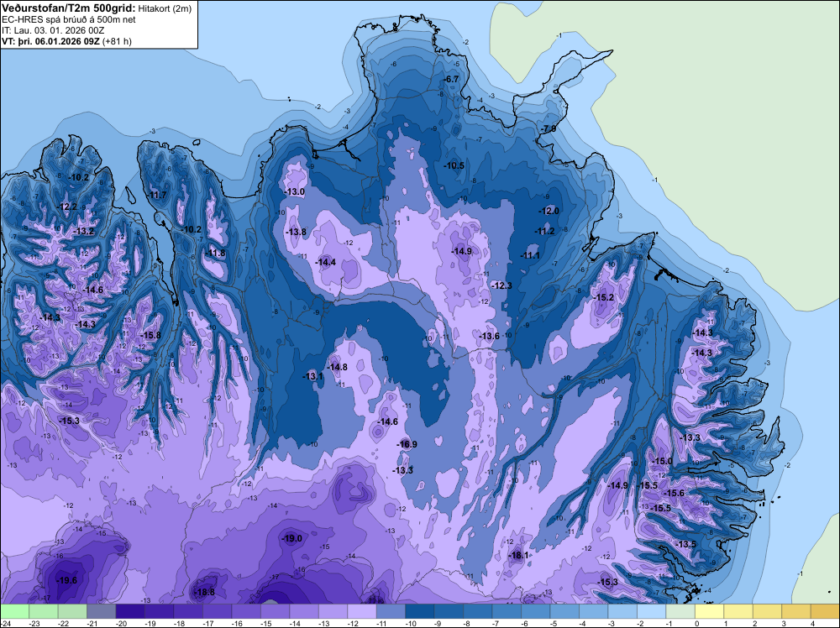Viewport: 840px width, 628px height.
Task: Click the -12.0 temperature label
Action: pyautogui.click(x=549, y=211)
